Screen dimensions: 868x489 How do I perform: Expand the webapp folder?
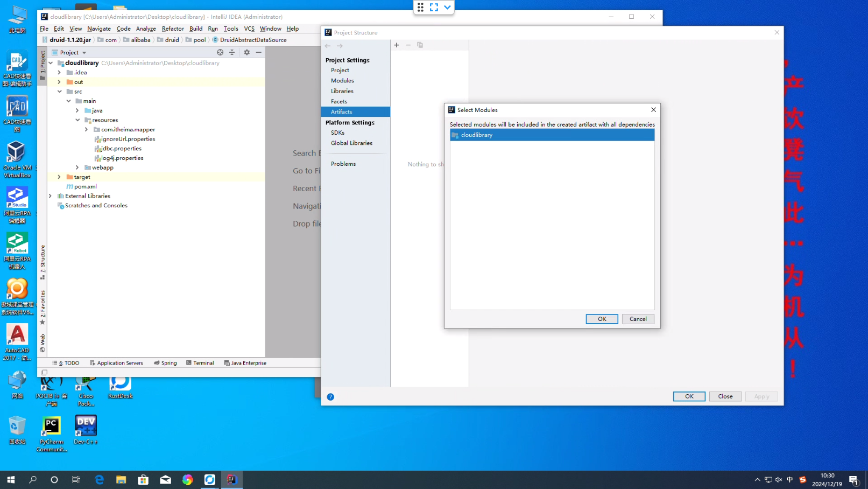tap(77, 167)
